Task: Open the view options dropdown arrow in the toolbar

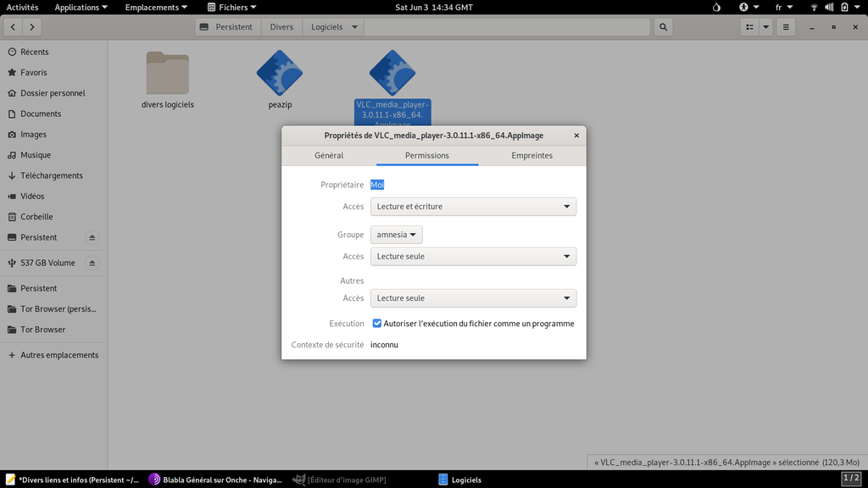Action: pyautogui.click(x=766, y=27)
